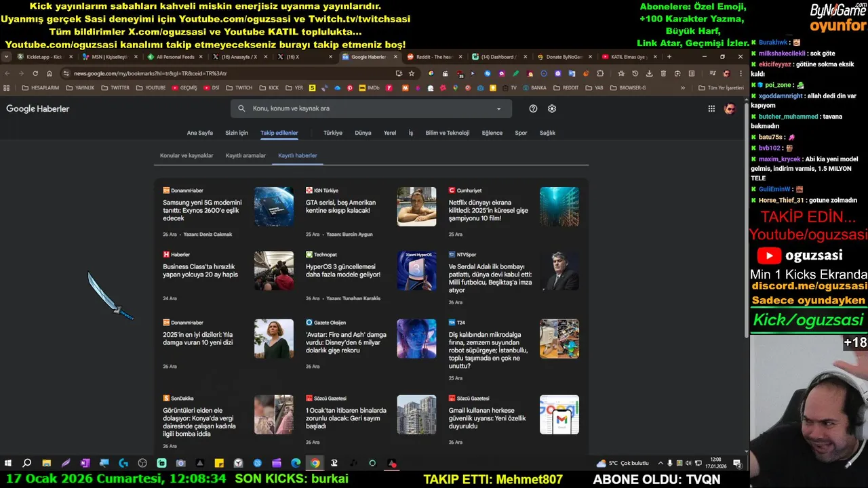Expand the search options dropdown arrow
The width and height of the screenshot is (868, 488).
point(498,108)
